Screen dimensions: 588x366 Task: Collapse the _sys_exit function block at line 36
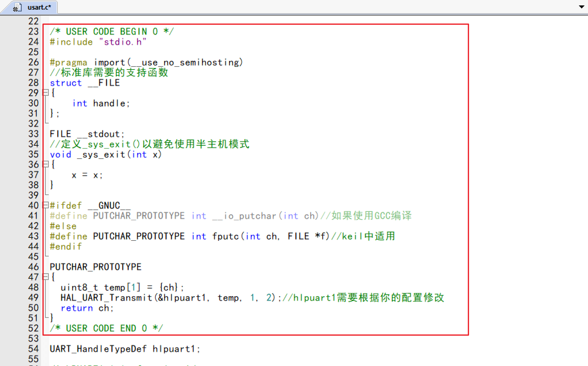pos(45,164)
